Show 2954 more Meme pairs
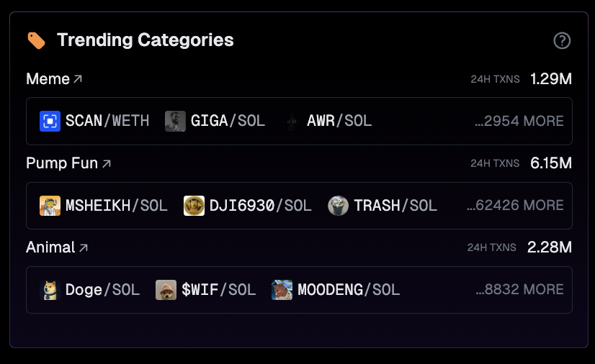This screenshot has width=595, height=364. pos(519,121)
